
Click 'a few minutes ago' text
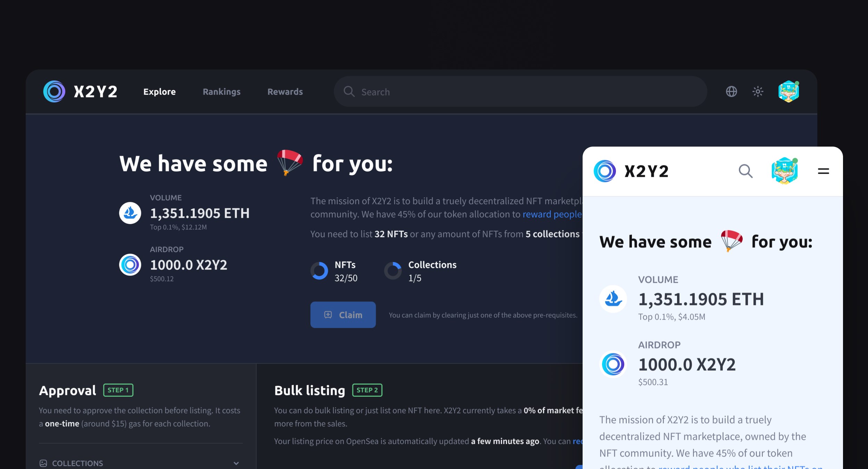coord(505,441)
